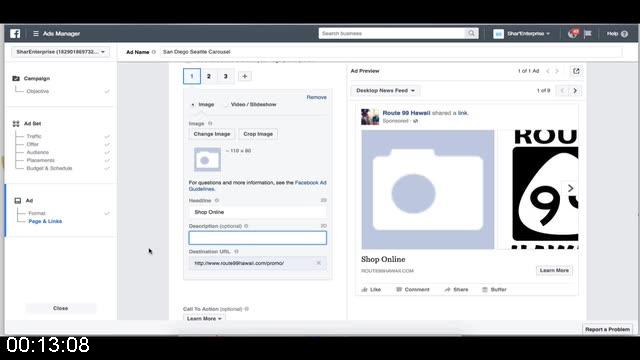Go to next ad preview arrow

(x=557, y=71)
